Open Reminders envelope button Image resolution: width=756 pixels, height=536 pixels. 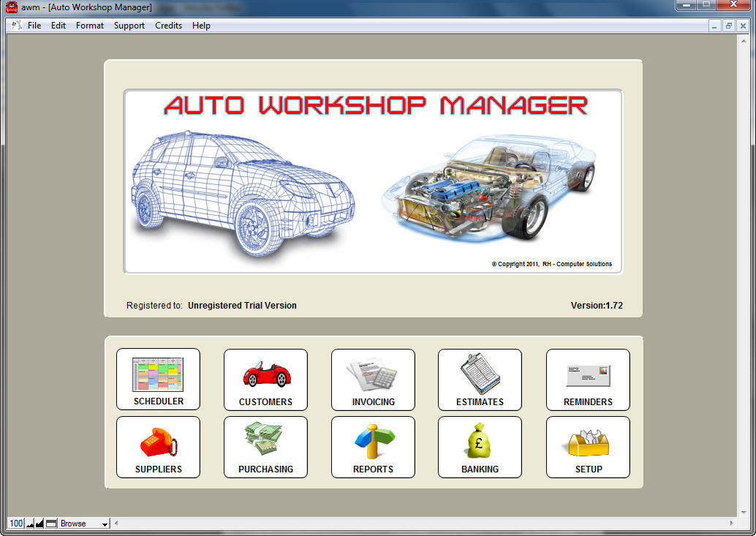pos(588,379)
